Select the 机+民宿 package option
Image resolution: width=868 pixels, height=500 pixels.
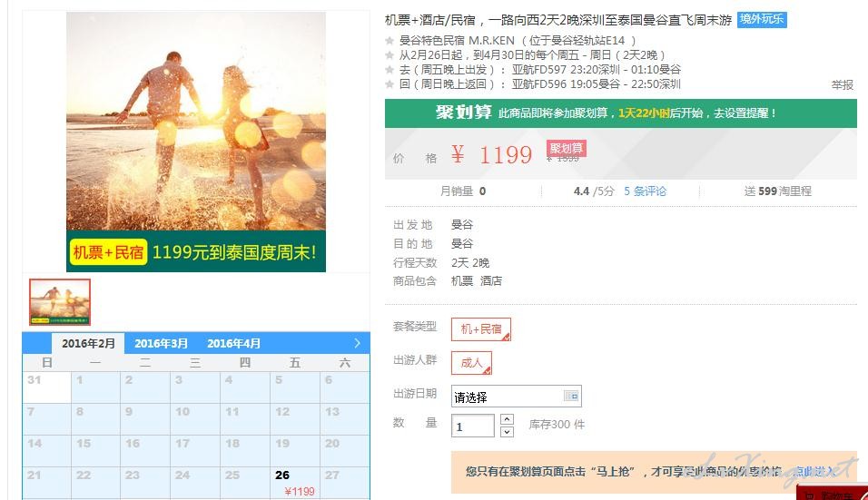point(480,329)
